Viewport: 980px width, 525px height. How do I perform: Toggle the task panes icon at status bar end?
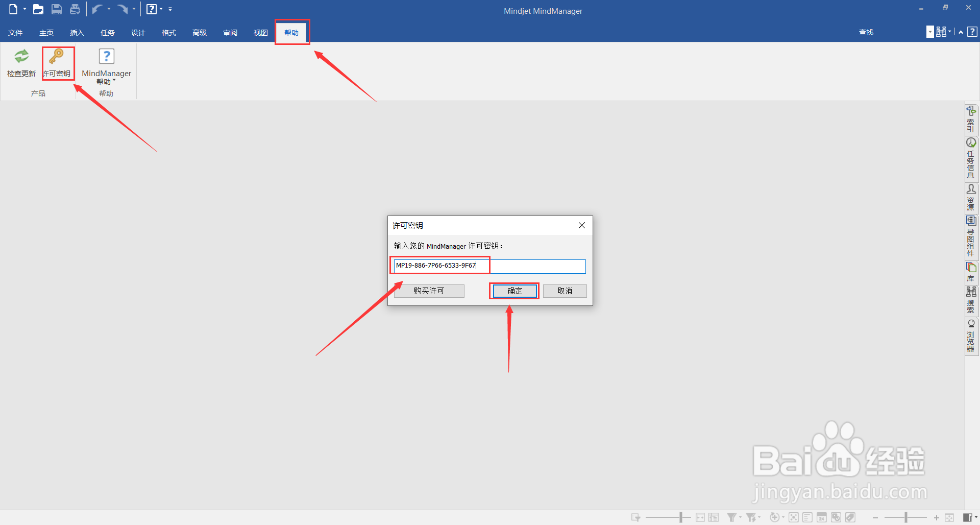(x=967, y=517)
